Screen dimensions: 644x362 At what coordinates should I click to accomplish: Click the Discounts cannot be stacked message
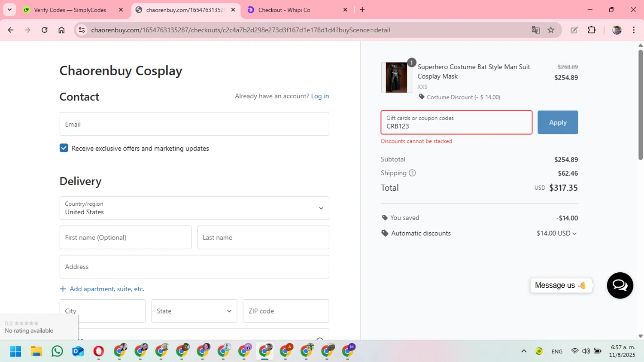click(x=416, y=141)
